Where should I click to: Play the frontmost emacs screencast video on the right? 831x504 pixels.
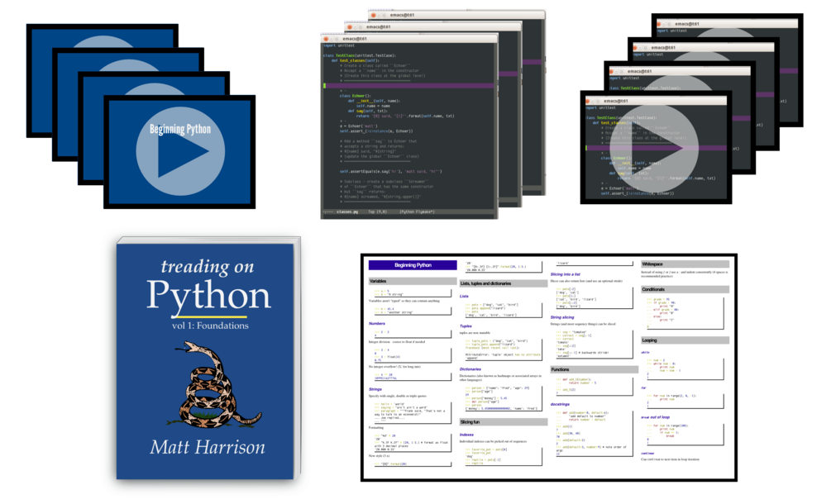click(654, 149)
